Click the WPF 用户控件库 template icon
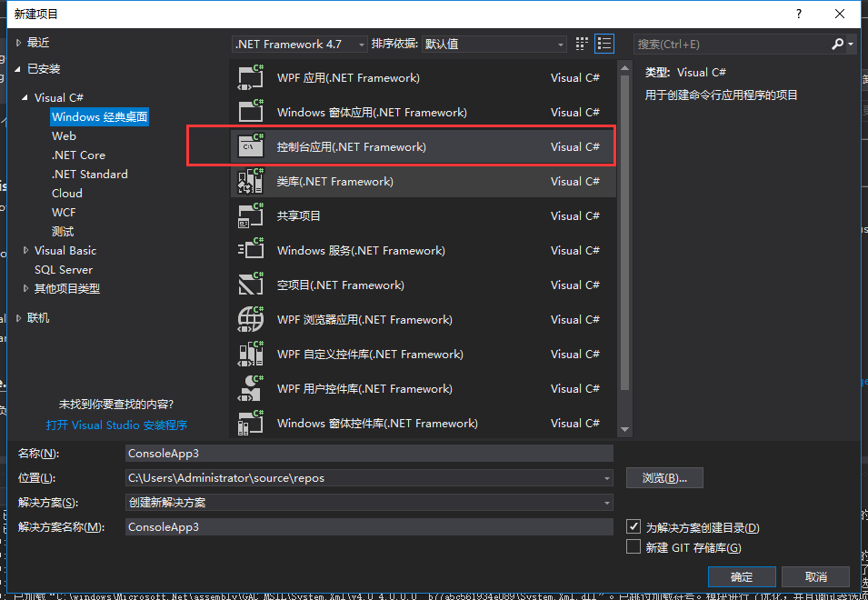Image resolution: width=868 pixels, height=600 pixels. pyautogui.click(x=251, y=388)
